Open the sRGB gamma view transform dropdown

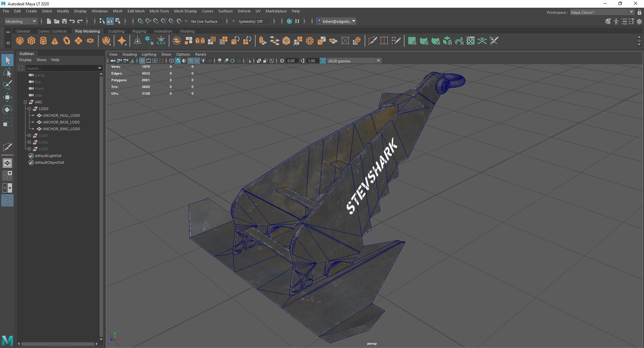354,61
